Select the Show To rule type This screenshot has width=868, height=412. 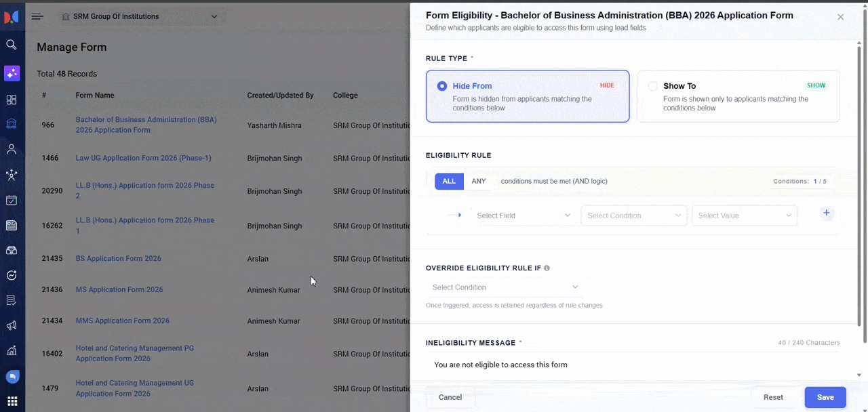(738, 96)
